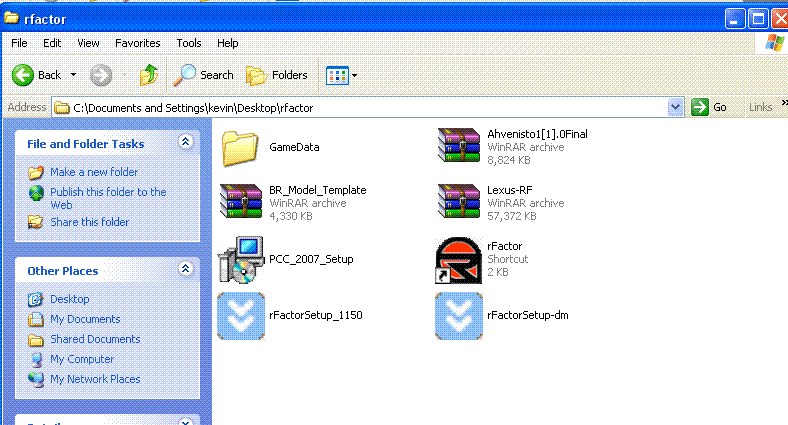This screenshot has width=788, height=425.
Task: Collapse the Other Places panel
Action: (185, 269)
